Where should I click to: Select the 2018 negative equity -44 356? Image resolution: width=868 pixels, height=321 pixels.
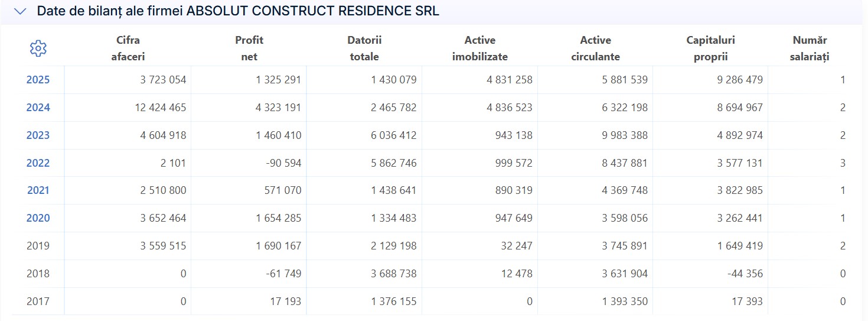click(745, 274)
